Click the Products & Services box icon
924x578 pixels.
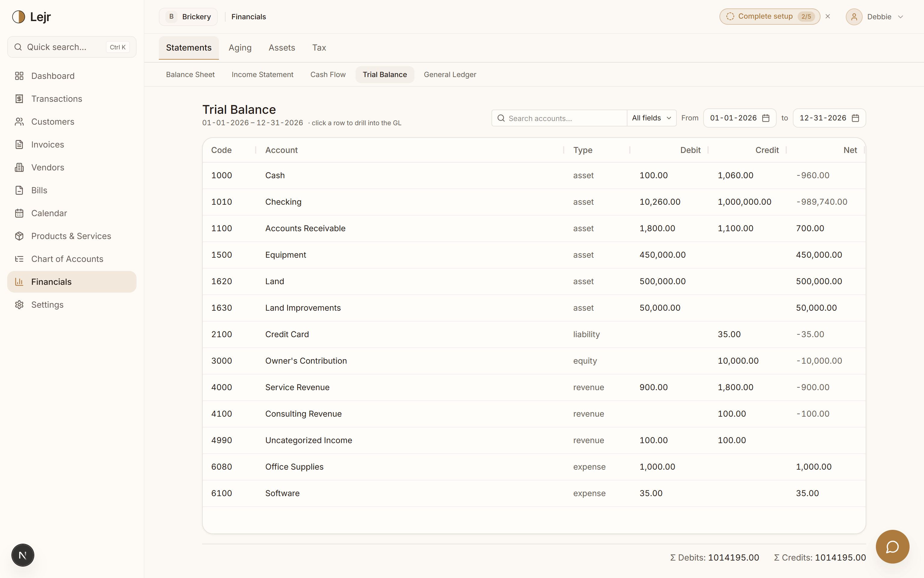[x=19, y=236]
